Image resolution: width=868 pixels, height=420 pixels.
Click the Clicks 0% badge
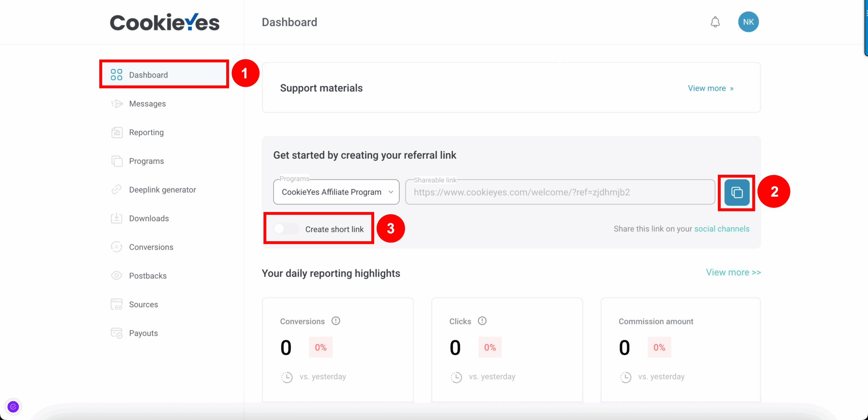pos(490,347)
